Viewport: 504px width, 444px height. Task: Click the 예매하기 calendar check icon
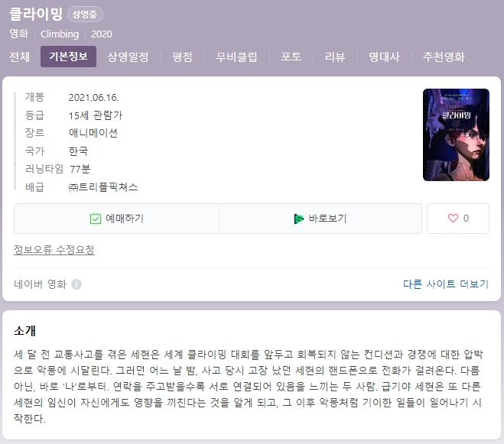pos(96,219)
